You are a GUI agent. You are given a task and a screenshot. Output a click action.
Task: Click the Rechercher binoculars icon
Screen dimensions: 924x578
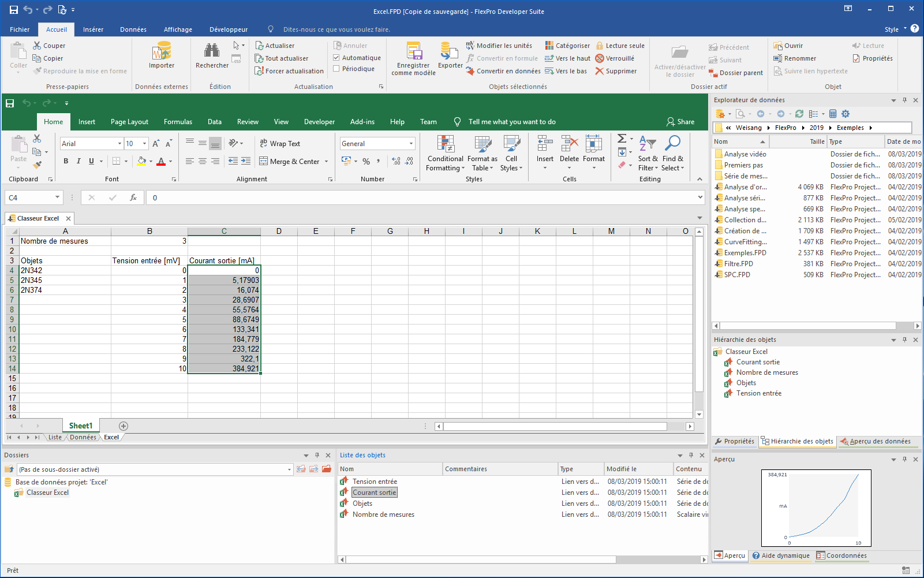tap(212, 50)
